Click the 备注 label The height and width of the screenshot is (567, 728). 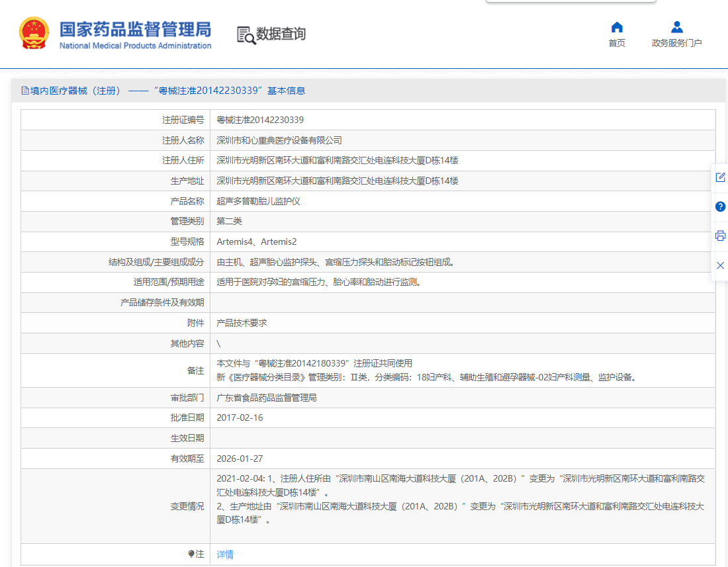point(195,371)
